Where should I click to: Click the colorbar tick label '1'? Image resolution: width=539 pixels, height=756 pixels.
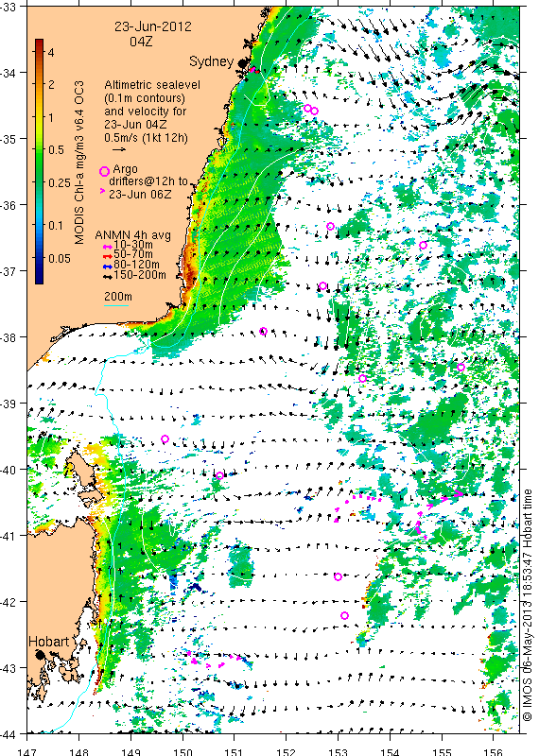(51, 117)
